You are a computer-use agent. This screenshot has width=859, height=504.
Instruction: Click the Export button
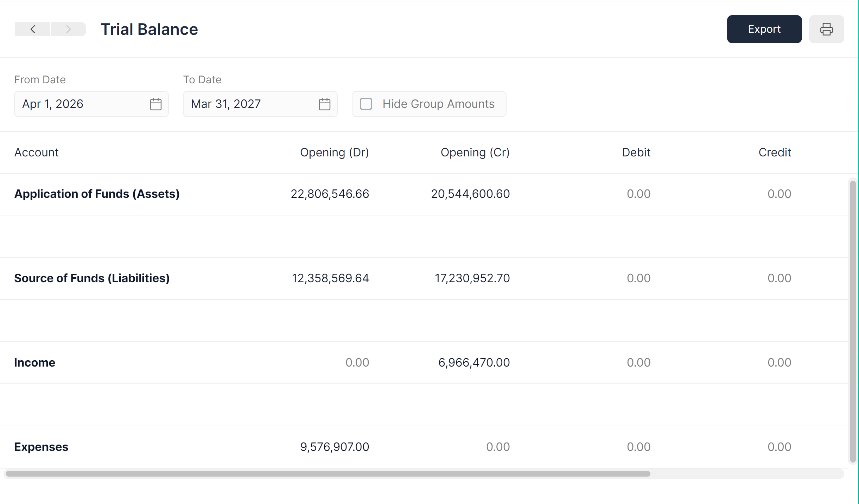tap(764, 29)
